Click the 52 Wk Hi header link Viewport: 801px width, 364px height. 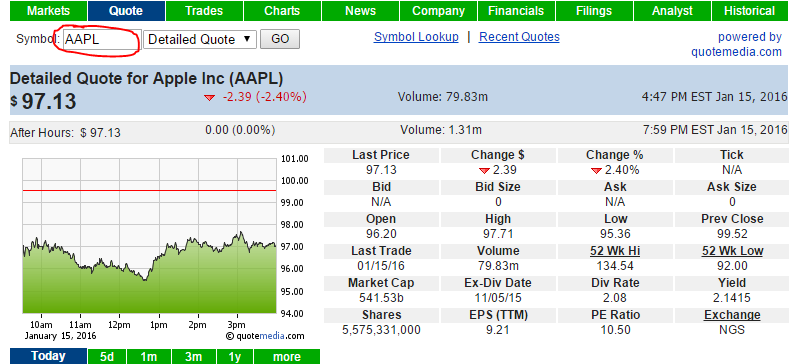(615, 251)
